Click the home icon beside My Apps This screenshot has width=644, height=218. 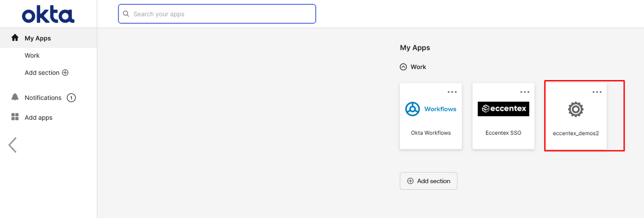(15, 38)
